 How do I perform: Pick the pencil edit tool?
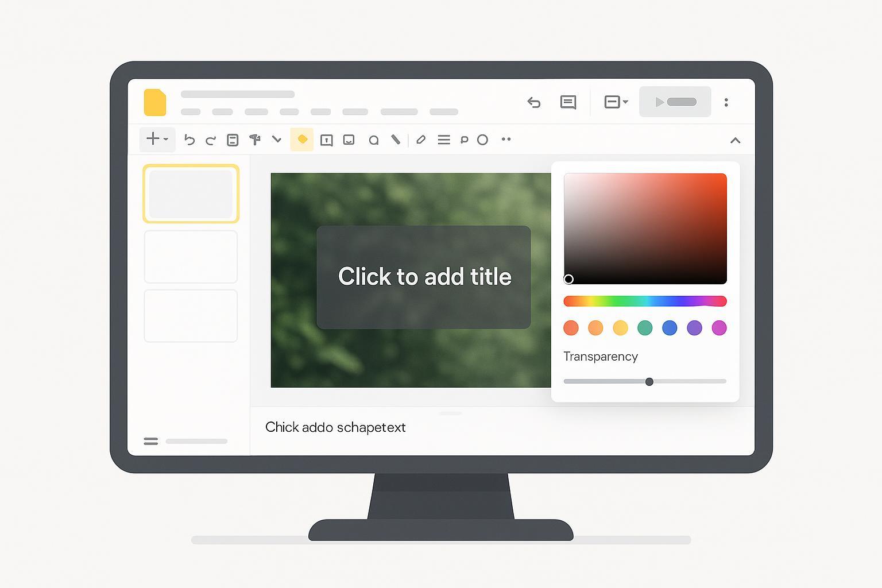tap(421, 140)
